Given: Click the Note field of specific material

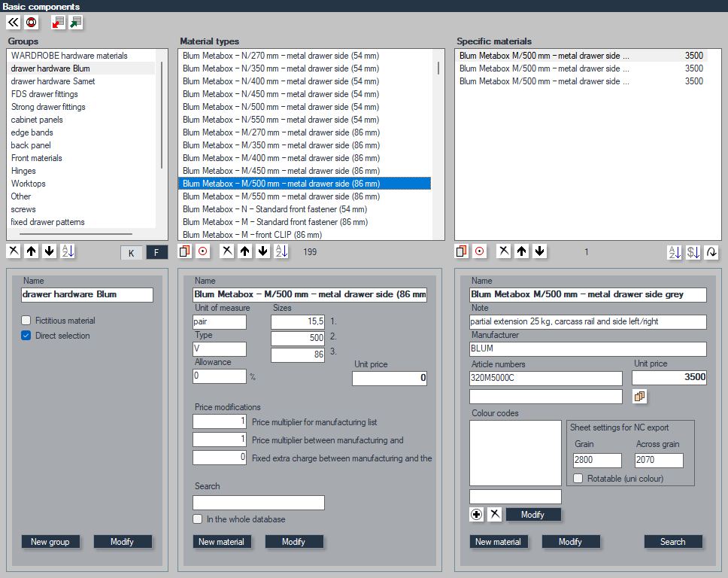Looking at the screenshot, I should click(x=588, y=321).
